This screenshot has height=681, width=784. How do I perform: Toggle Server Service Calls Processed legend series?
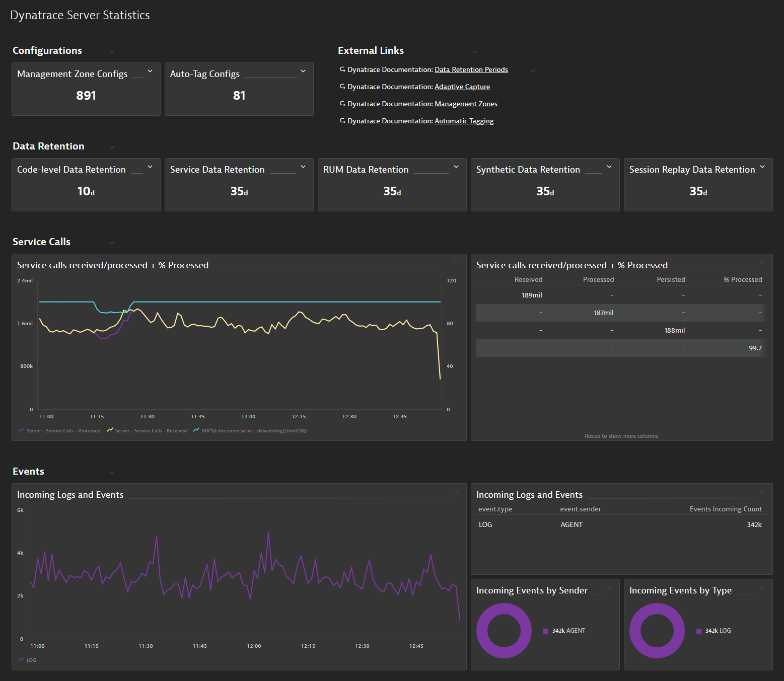[59, 431]
